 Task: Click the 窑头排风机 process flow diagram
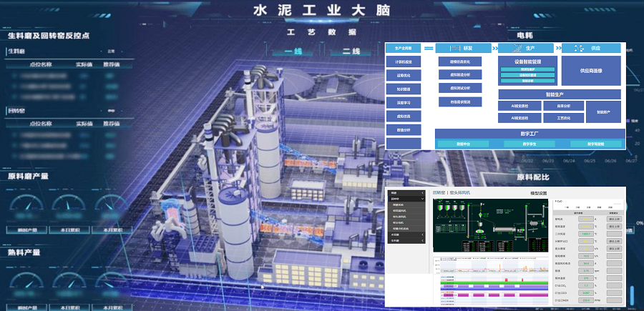[x=491, y=225]
